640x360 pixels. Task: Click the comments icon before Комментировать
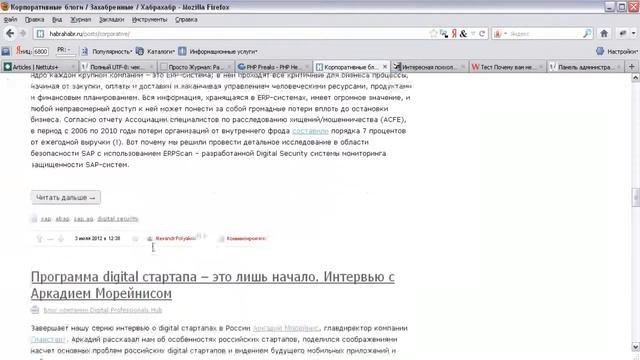221,239
